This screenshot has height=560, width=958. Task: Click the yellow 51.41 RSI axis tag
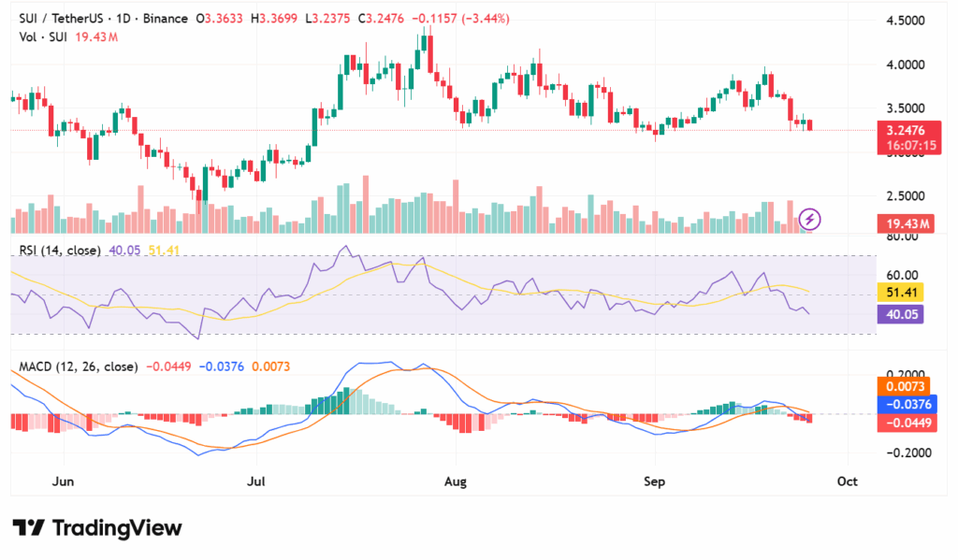(x=901, y=293)
